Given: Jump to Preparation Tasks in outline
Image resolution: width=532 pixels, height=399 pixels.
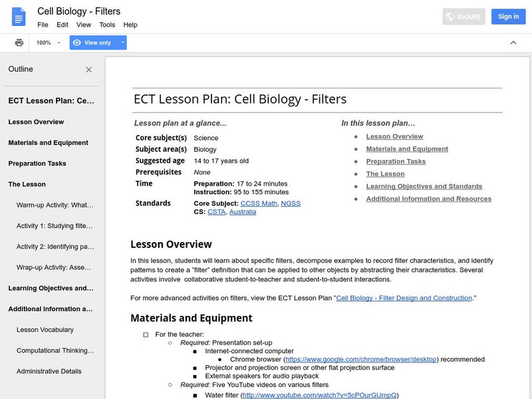Looking at the screenshot, I should [39, 164].
